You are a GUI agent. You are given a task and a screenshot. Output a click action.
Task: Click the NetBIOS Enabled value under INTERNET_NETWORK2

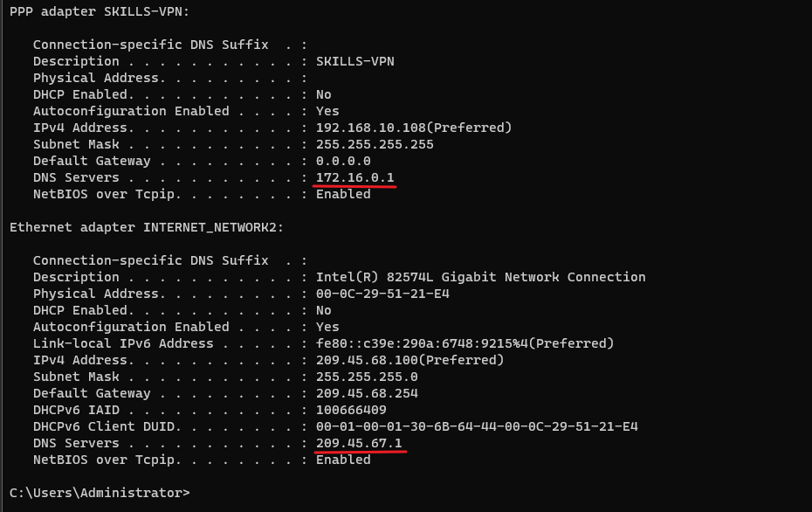point(343,460)
